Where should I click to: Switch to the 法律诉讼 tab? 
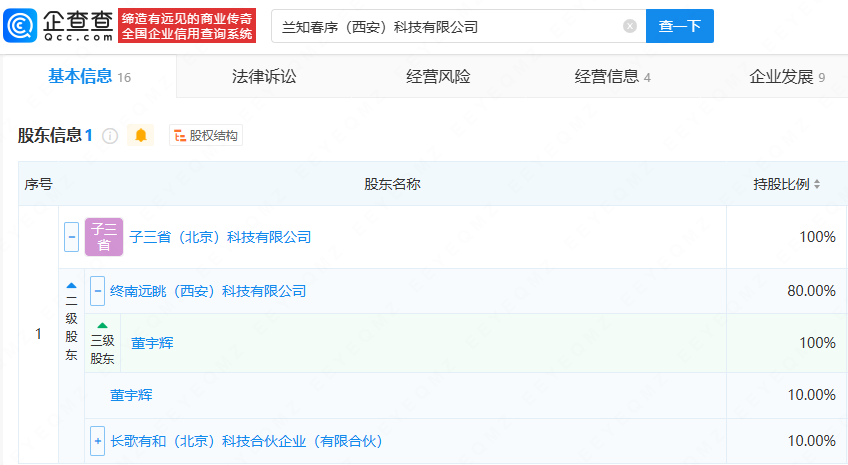(x=264, y=76)
